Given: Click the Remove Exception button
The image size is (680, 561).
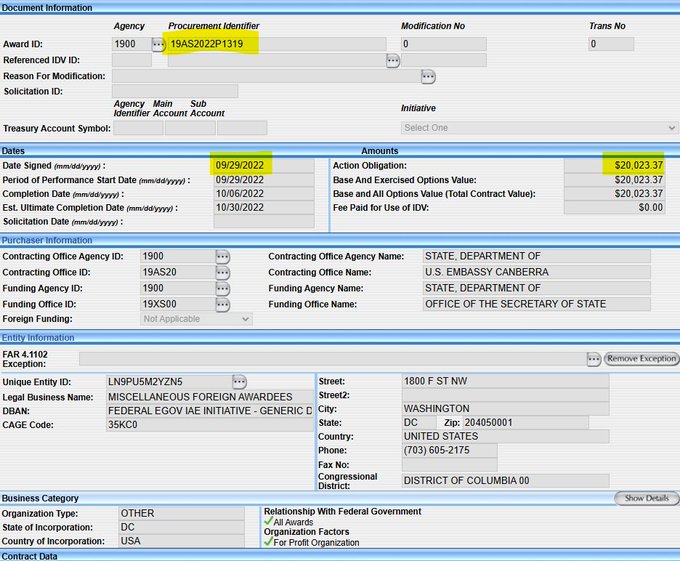Looking at the screenshot, I should pos(641,359).
